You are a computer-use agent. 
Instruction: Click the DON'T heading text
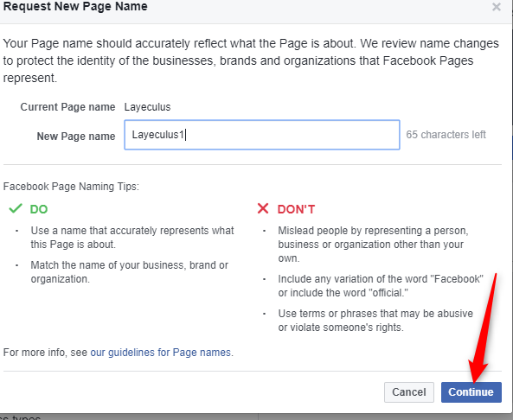pos(296,209)
